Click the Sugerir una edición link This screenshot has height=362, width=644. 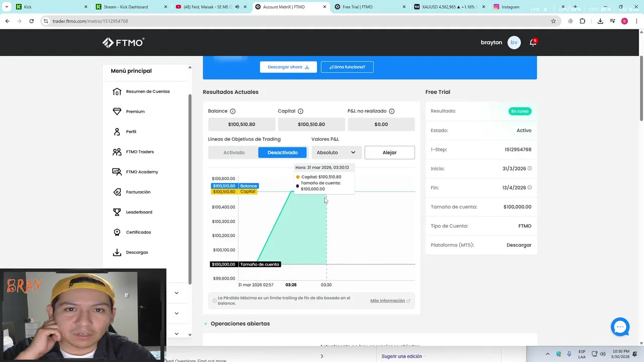pos(401,356)
